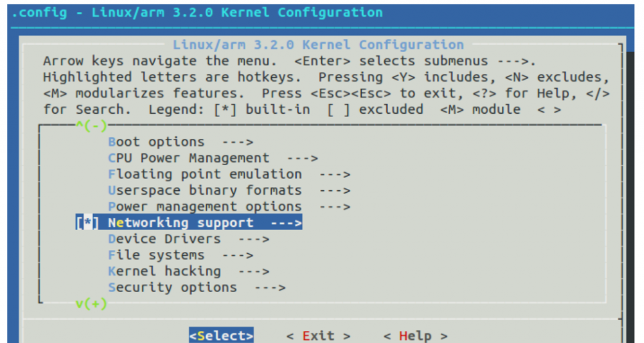Open the CPU Power Management entry
Viewport: 644px width, 343px height.
pyautogui.click(x=188, y=158)
